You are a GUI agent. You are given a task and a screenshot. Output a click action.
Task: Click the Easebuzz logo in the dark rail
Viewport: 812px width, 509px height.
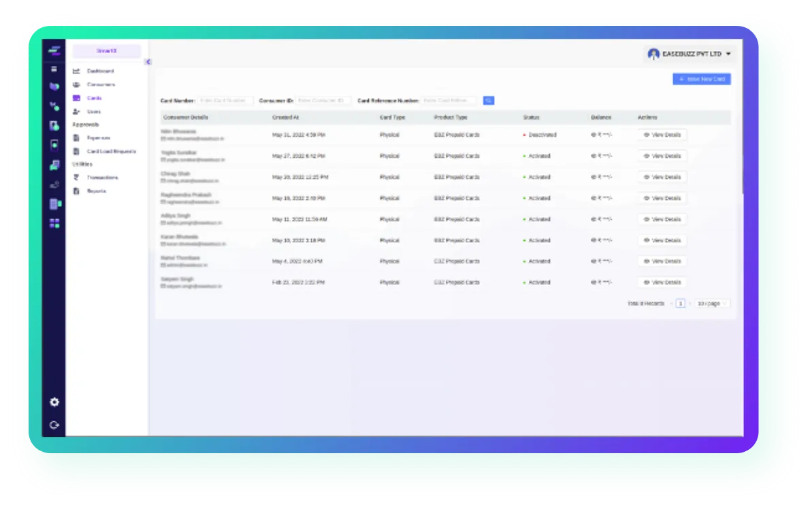54,51
